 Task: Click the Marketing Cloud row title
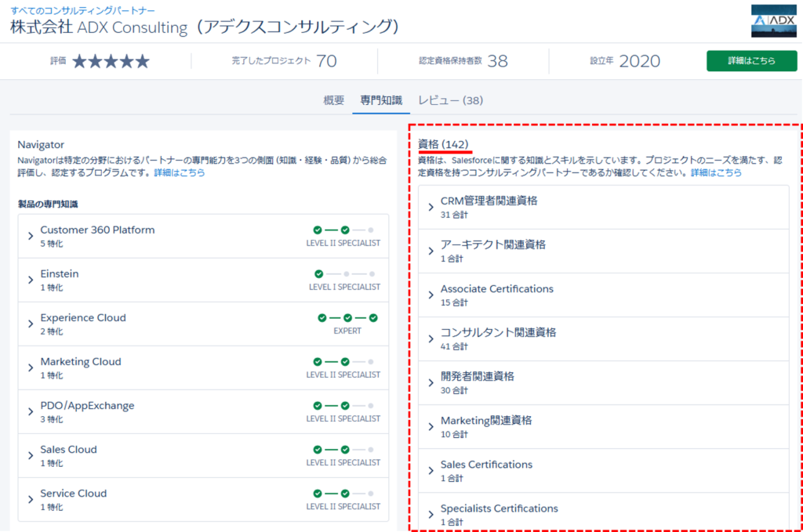pyautogui.click(x=81, y=362)
